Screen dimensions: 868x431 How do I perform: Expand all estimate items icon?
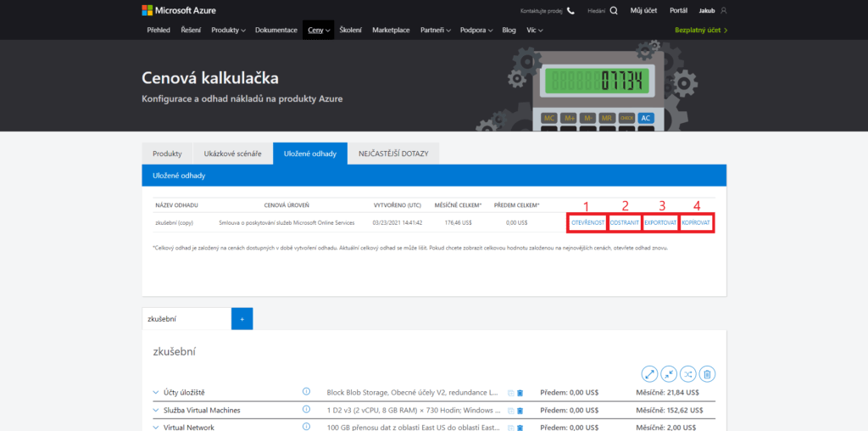pyautogui.click(x=649, y=373)
